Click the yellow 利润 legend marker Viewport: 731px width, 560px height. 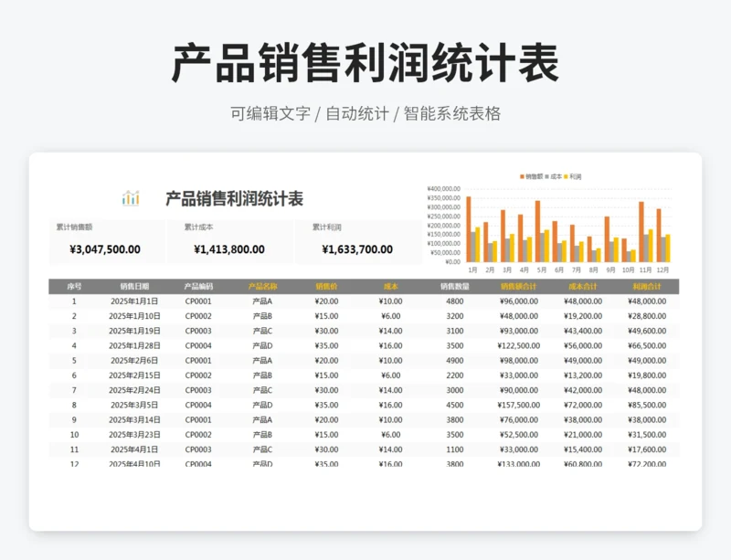[566, 176]
